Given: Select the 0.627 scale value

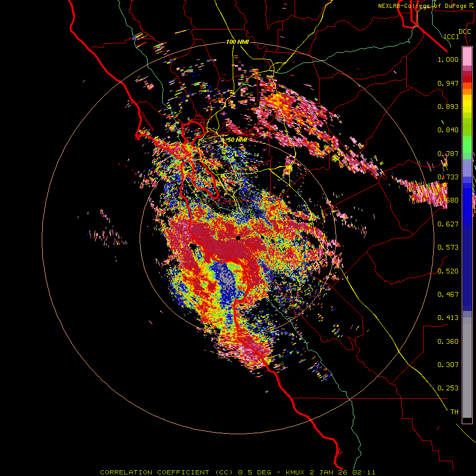Looking at the screenshot, I should [448, 224].
